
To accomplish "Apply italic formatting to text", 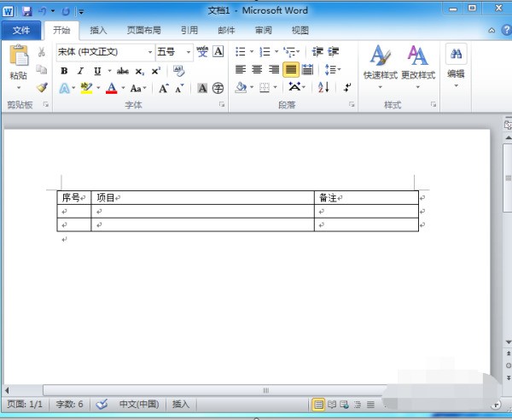I will click(80, 71).
